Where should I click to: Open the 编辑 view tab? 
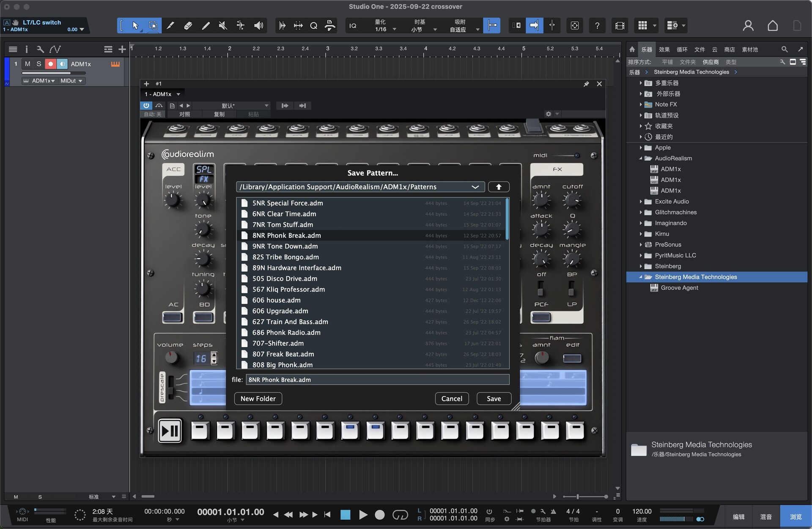click(738, 517)
